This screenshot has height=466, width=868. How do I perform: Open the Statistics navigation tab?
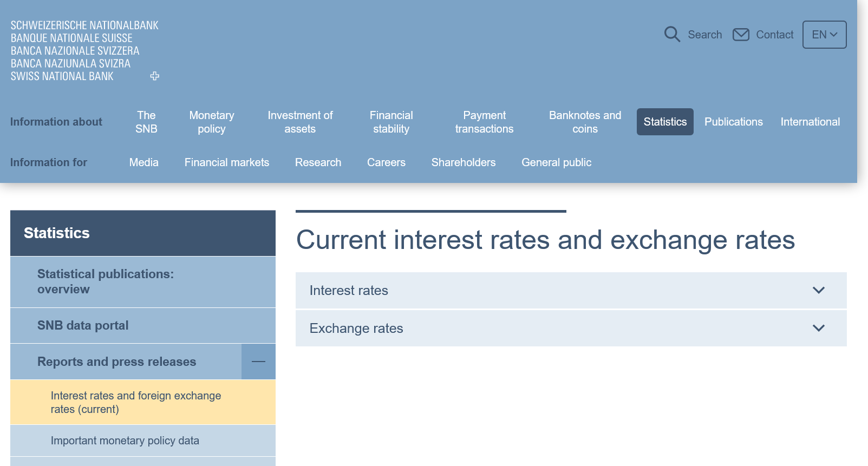pos(665,122)
